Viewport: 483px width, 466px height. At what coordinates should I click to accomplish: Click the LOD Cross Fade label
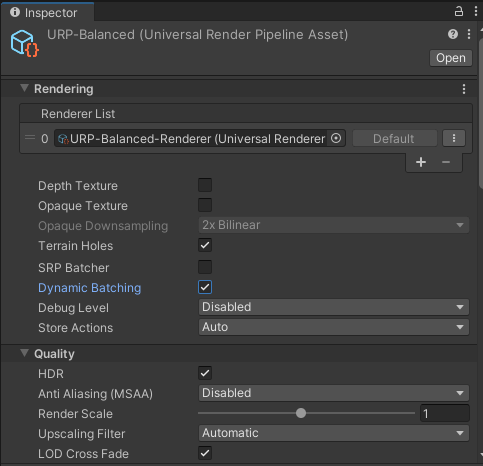83,454
